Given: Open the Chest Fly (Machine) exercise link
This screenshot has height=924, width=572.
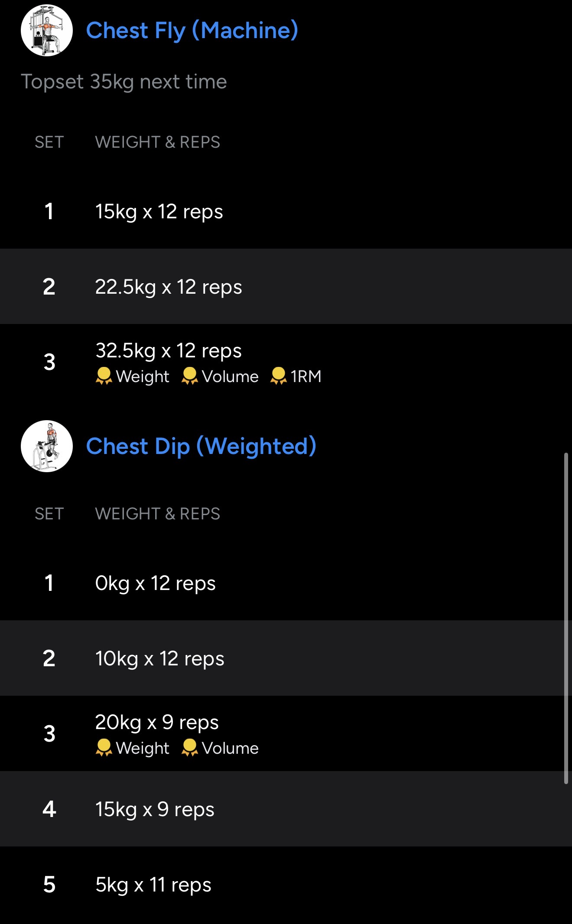Looking at the screenshot, I should coord(192,30).
